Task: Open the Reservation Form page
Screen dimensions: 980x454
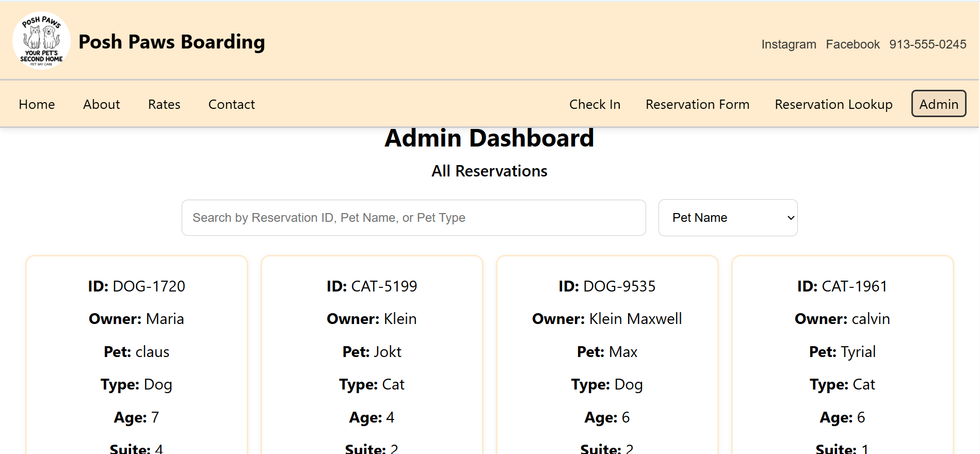Action: point(697,104)
